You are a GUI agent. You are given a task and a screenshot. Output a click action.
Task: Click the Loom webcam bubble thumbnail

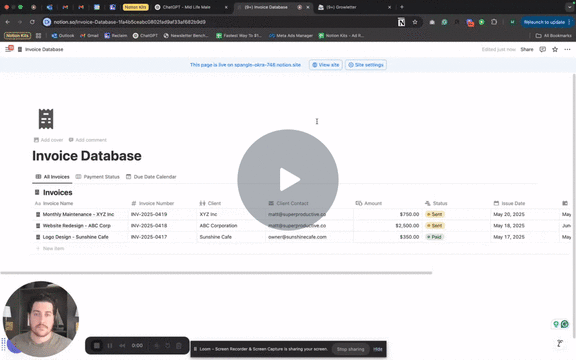click(41, 319)
